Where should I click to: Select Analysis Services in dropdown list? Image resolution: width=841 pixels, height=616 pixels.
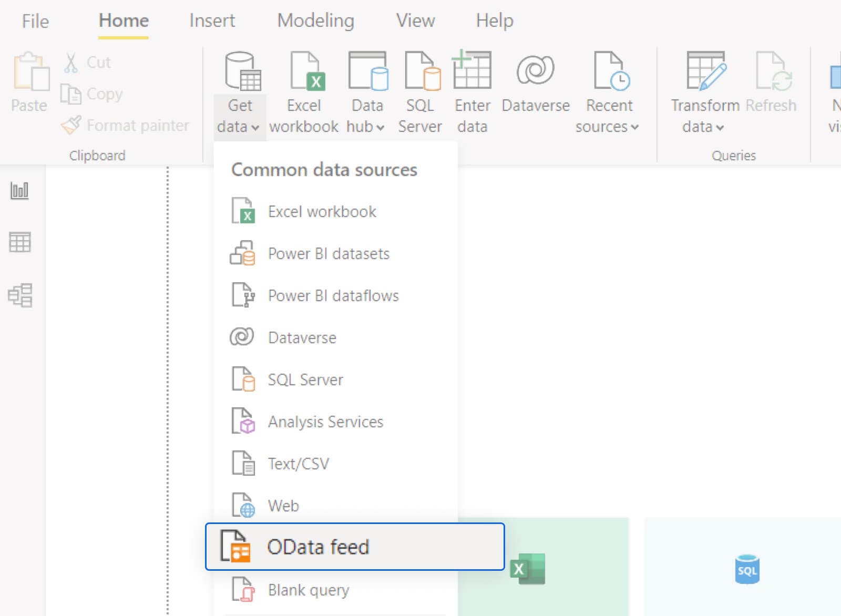pos(335,422)
